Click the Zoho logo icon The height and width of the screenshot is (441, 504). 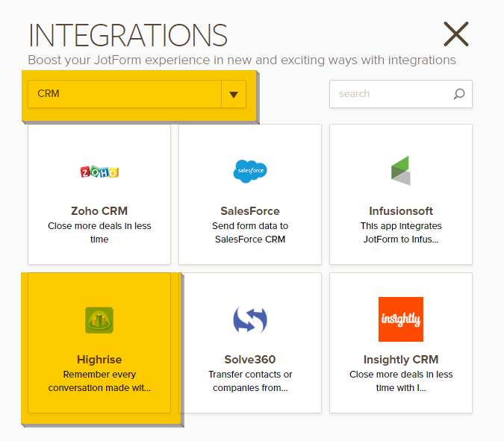coord(99,172)
